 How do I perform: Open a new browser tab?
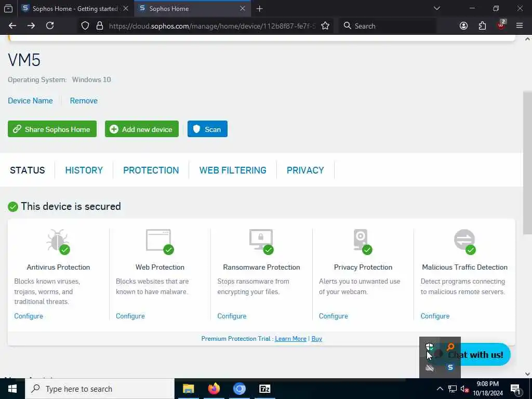click(260, 9)
